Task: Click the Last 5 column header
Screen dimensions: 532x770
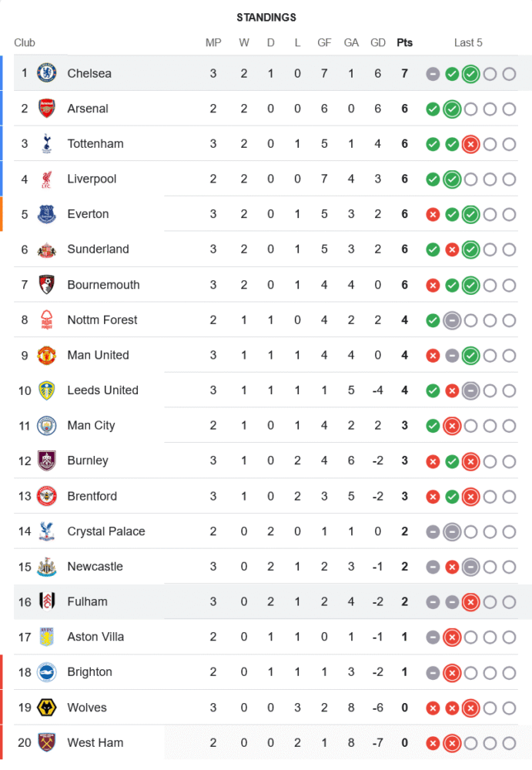Action: pos(468,42)
